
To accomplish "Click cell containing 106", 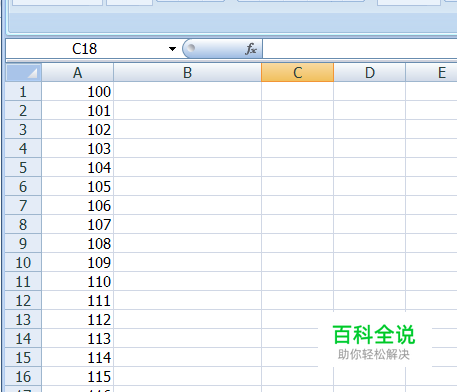I will point(77,205).
